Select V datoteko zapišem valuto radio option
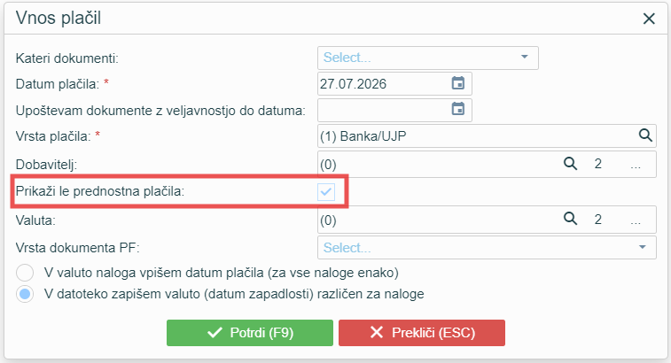The width and height of the screenshot is (671, 363). click(x=25, y=294)
